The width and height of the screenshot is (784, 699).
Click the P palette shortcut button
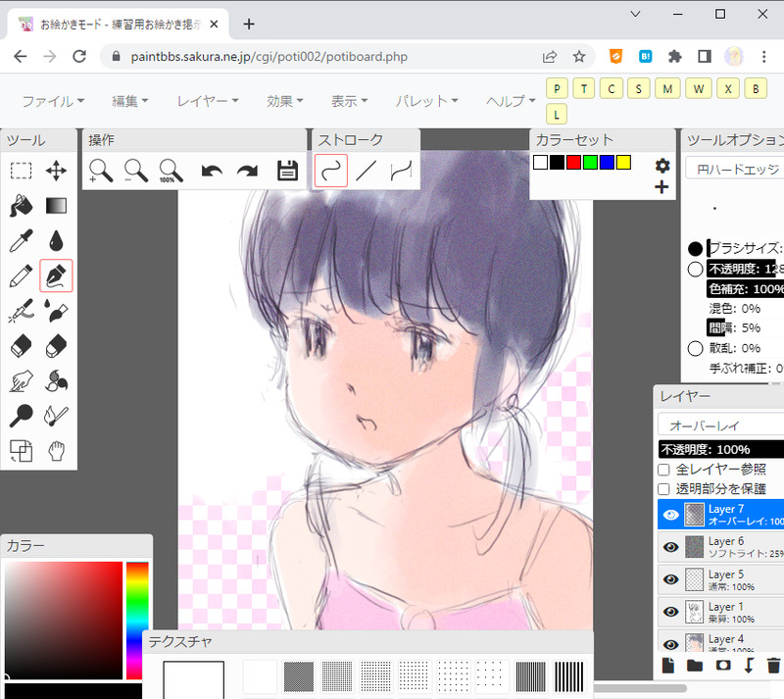pos(557,89)
